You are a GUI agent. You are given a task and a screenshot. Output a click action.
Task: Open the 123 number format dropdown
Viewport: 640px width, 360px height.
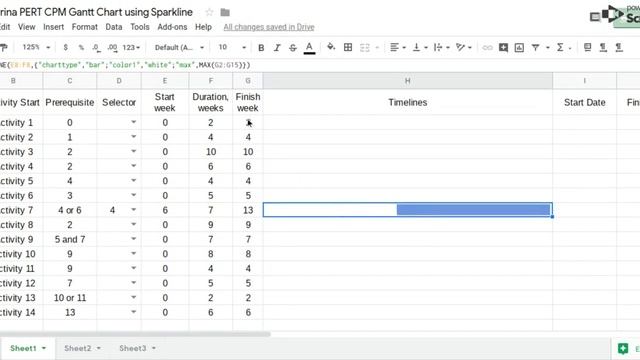[131, 48]
